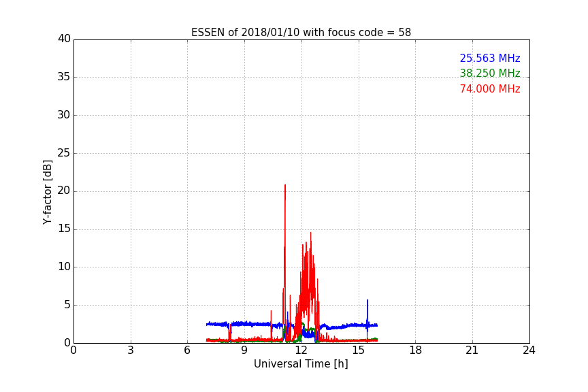The height and width of the screenshot is (392, 588).
Task: Click the x-axis tick label '18'
Action: pos(416,350)
